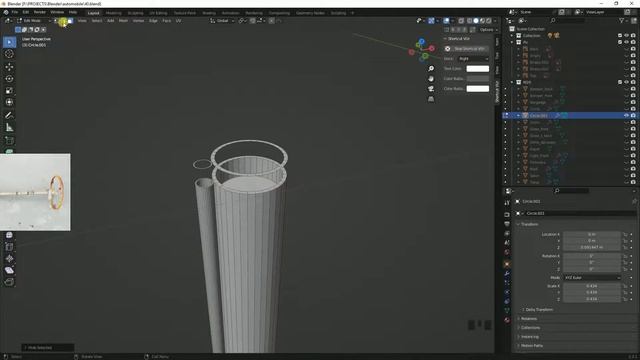Toggle the camera view icon
This screenshot has width=640, height=360.
(x=431, y=89)
